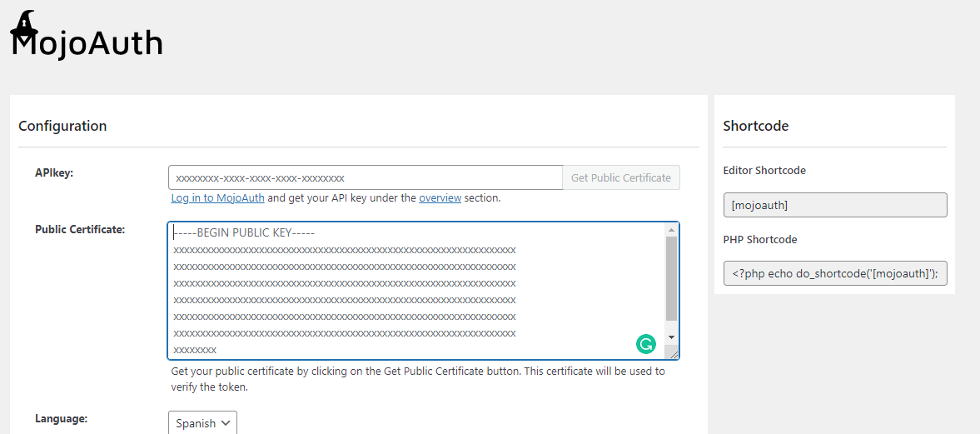This screenshot has height=434, width=980.
Task: Click inside the Public Certificate textarea
Action: (x=417, y=291)
